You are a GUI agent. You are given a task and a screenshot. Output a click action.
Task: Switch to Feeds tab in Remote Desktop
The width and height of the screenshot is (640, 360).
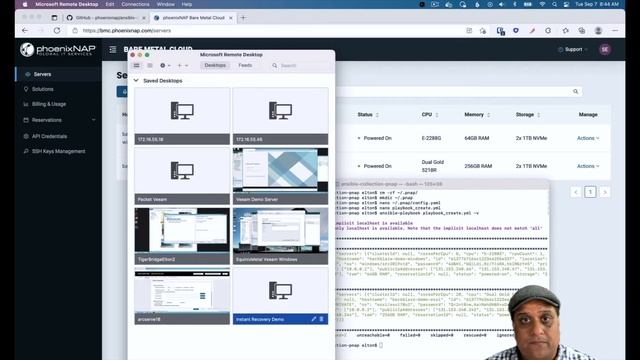(x=245, y=65)
